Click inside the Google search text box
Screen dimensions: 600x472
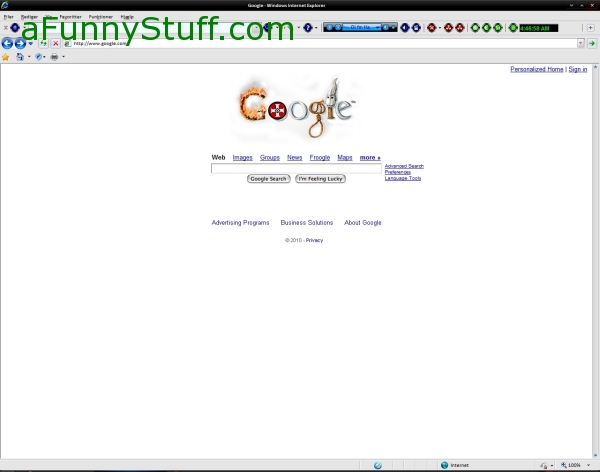coord(296,168)
